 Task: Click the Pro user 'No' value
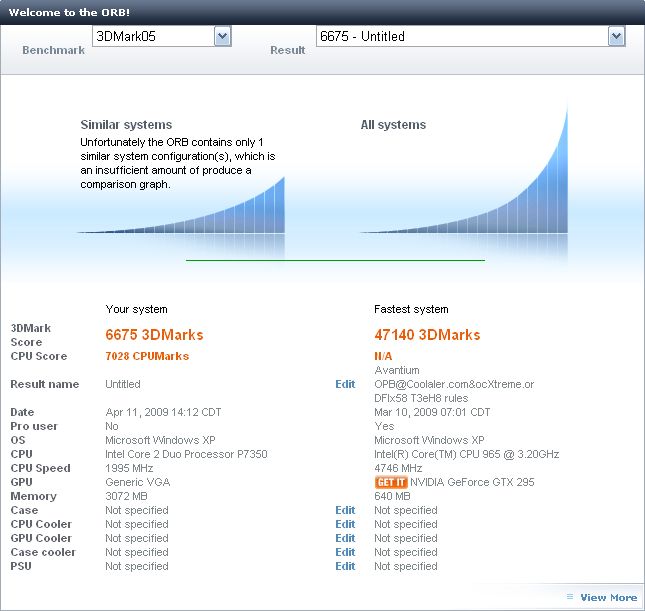point(112,426)
